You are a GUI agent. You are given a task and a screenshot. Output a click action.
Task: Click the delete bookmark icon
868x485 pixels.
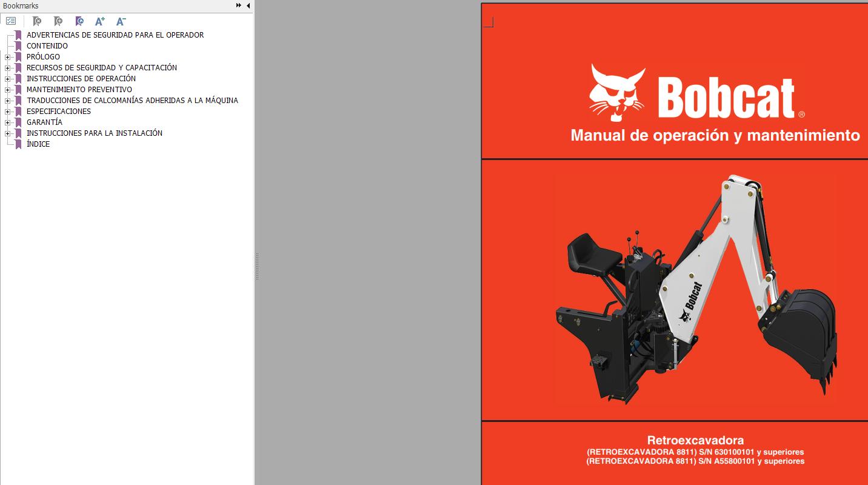click(37, 21)
